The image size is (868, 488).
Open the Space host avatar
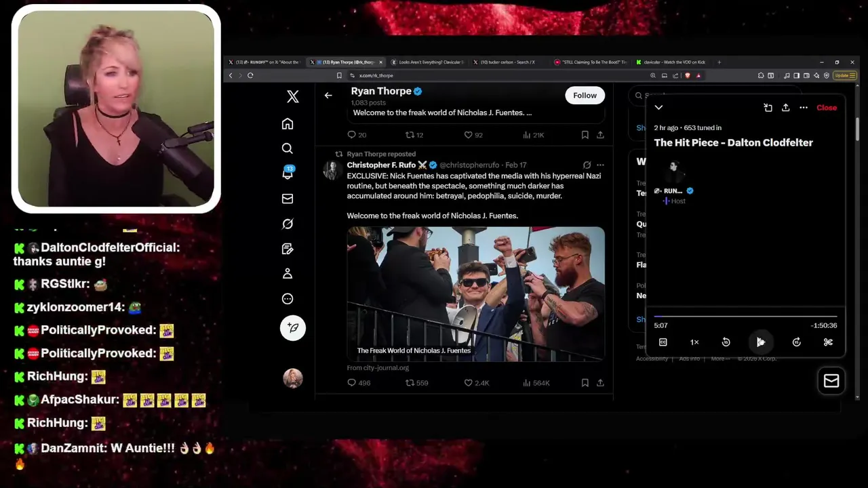tap(673, 169)
